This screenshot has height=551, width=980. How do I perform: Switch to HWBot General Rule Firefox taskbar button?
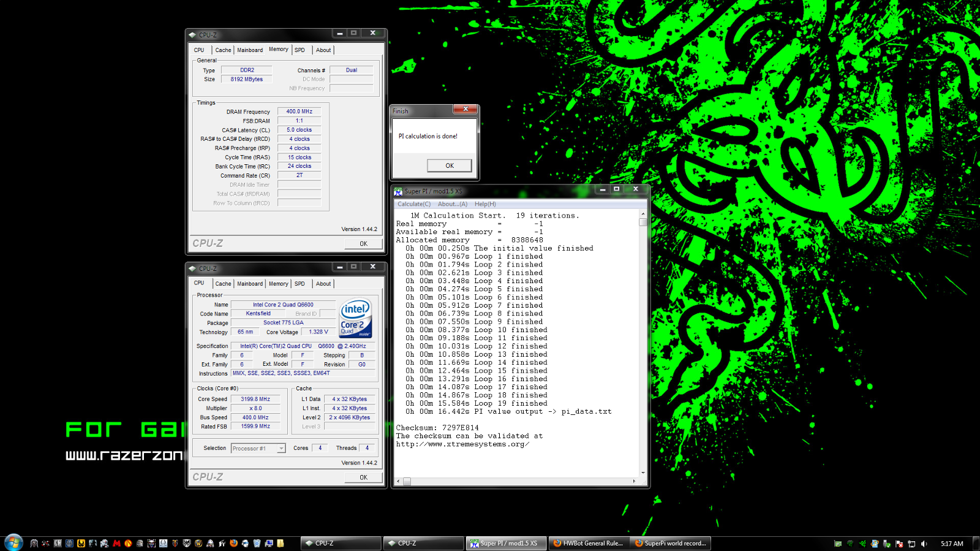(x=589, y=543)
